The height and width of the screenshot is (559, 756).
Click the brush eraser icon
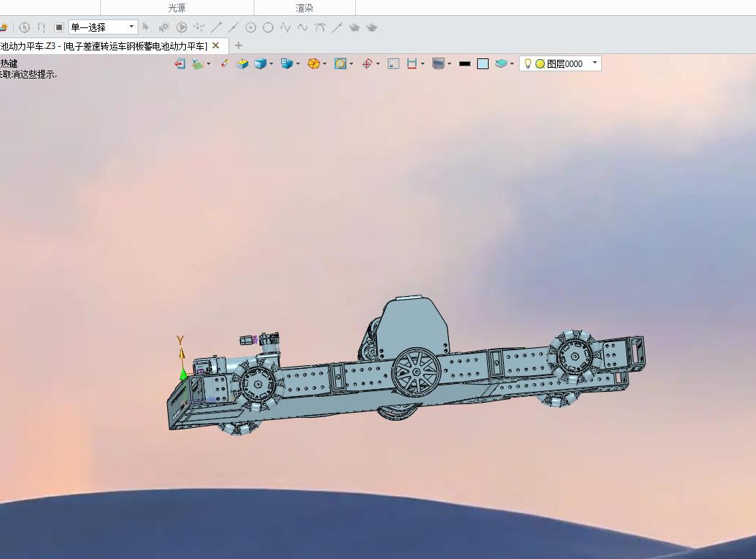click(x=225, y=63)
